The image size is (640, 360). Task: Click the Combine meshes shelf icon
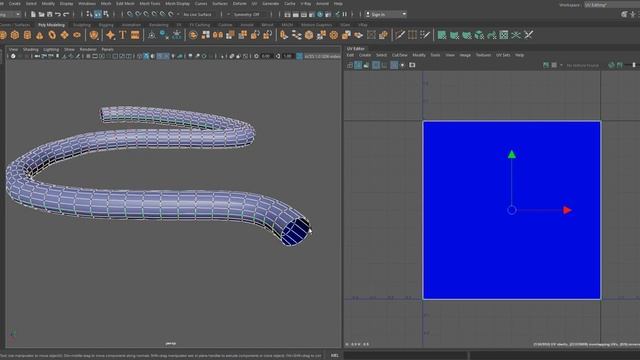193,35
